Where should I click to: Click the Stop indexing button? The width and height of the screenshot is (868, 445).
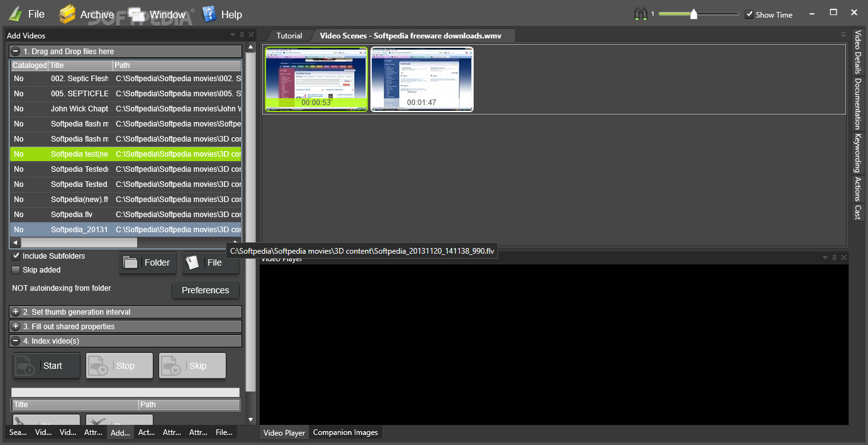(x=120, y=366)
